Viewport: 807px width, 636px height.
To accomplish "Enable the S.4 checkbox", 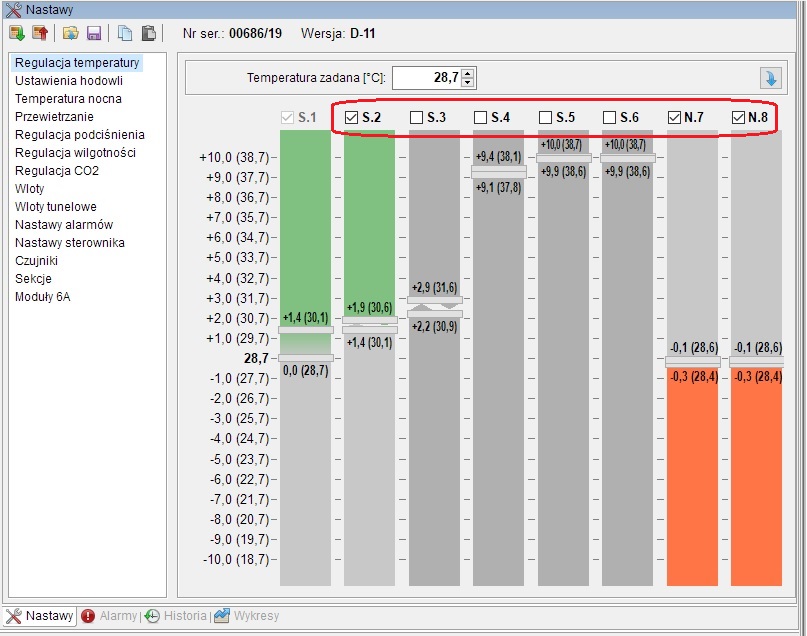I will point(481,118).
